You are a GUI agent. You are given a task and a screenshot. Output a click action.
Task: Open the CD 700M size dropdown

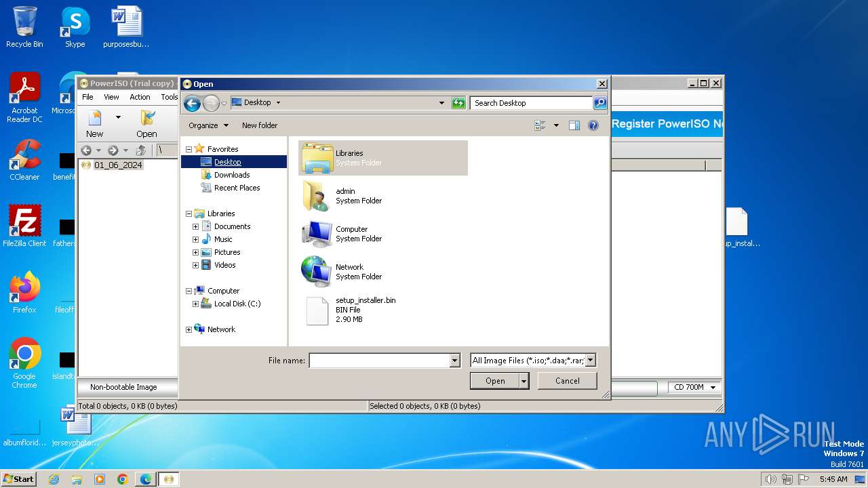click(694, 387)
